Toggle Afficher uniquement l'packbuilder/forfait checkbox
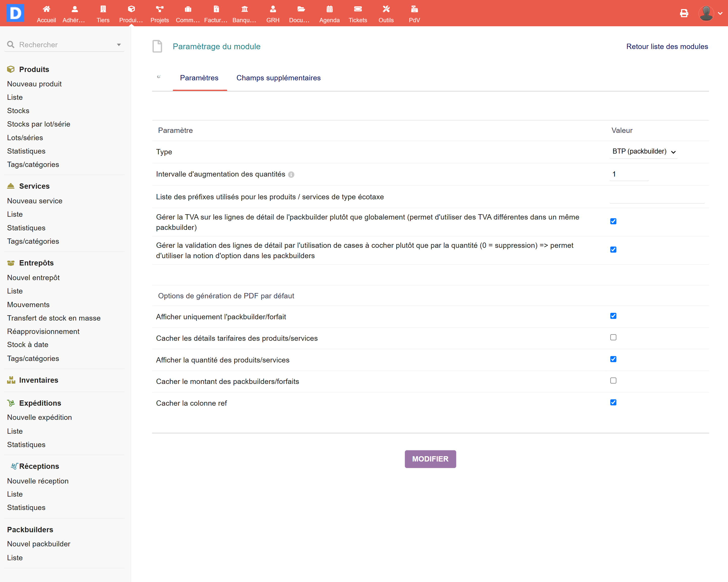This screenshot has width=728, height=582. [x=613, y=316]
